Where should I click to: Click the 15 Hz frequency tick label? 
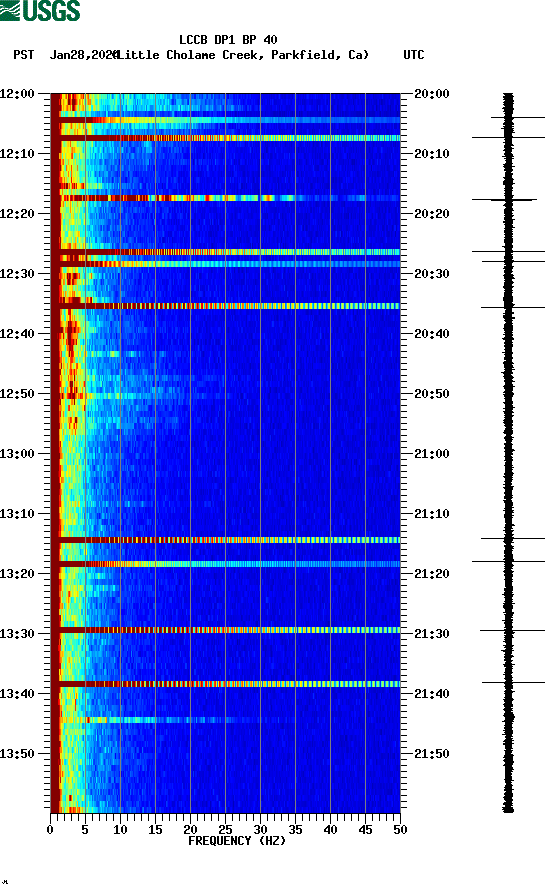[155, 830]
